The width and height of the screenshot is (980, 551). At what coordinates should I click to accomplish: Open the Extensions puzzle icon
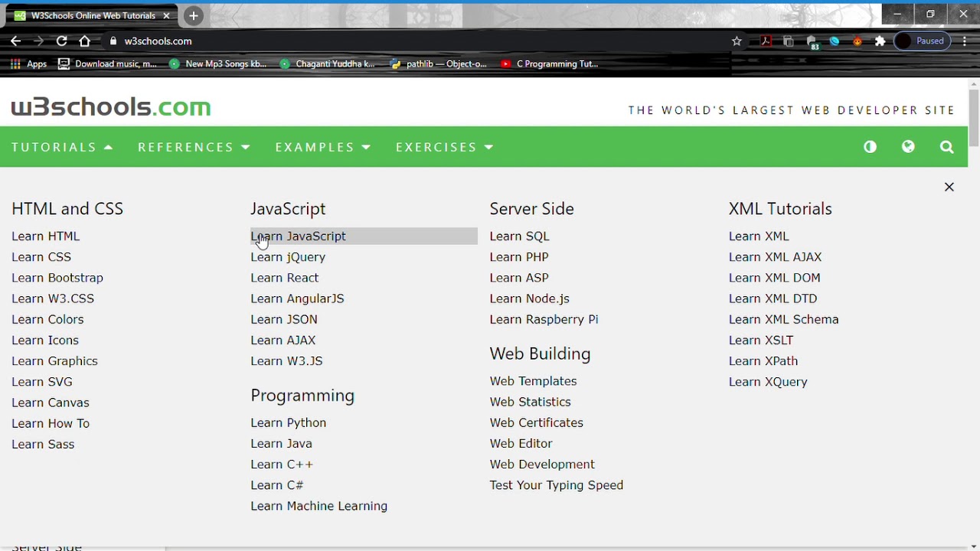[880, 41]
